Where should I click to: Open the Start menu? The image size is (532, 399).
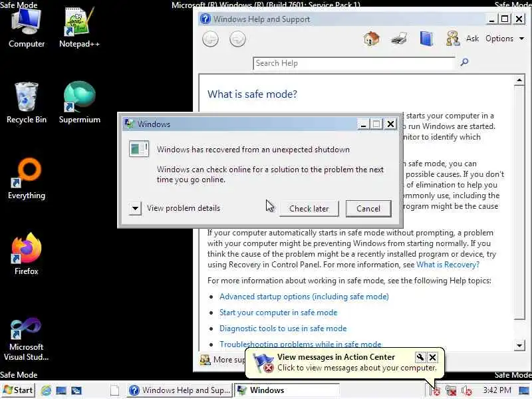[19, 390]
